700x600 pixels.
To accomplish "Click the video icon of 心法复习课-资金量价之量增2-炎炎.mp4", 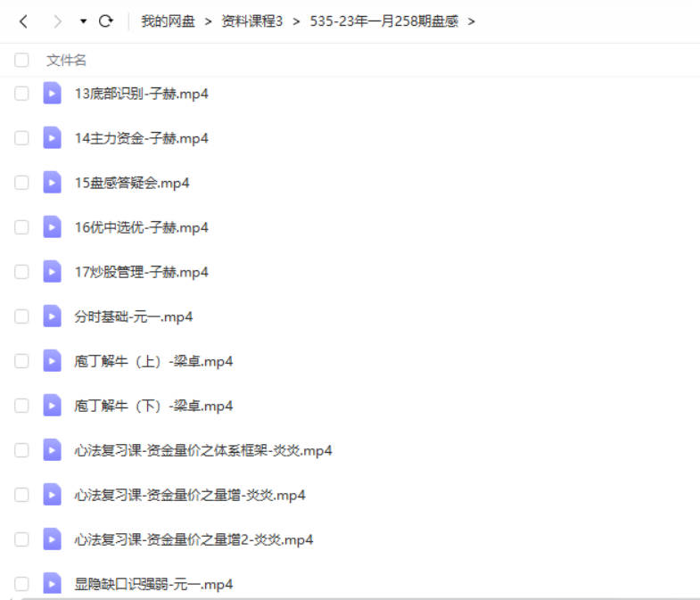I will tap(52, 539).
